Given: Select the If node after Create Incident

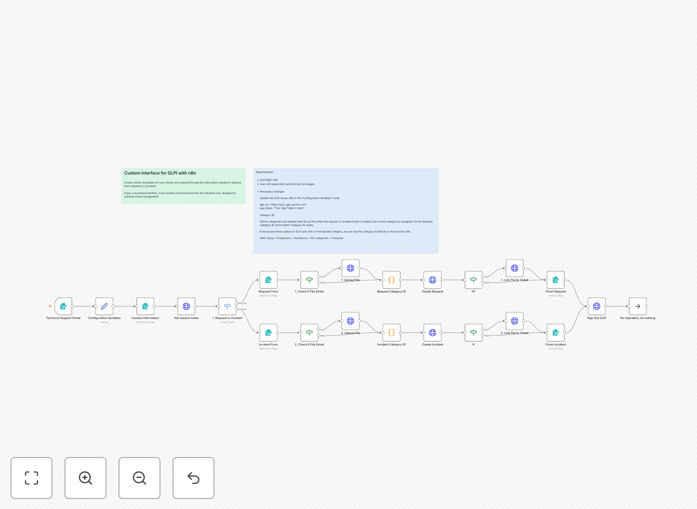Looking at the screenshot, I should tap(473, 333).
